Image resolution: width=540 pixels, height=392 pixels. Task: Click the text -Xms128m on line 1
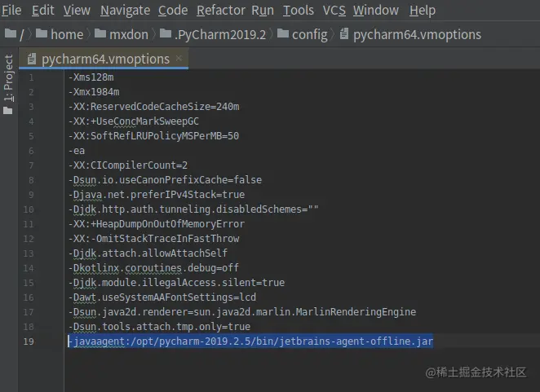[x=91, y=77]
